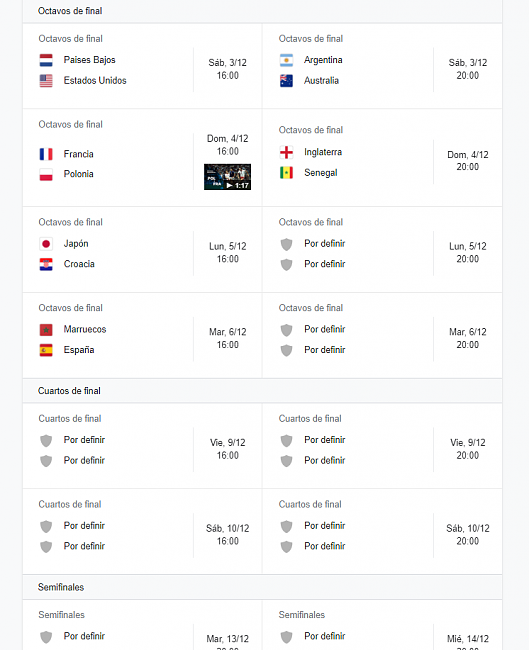Image resolution: width=529 pixels, height=650 pixels.
Task: Click the Países Bajos flag icon
Action: point(46,60)
